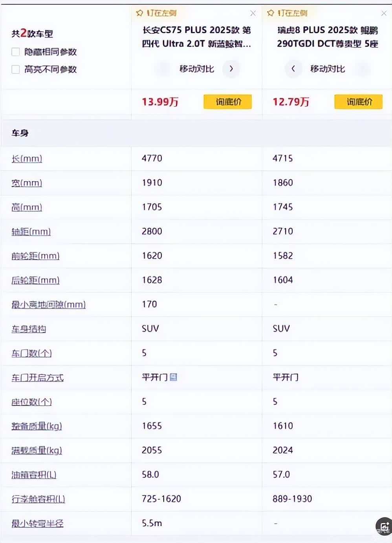392x543 pixels.
Task: Click the info icon beside 平开门
Action: [x=173, y=377]
